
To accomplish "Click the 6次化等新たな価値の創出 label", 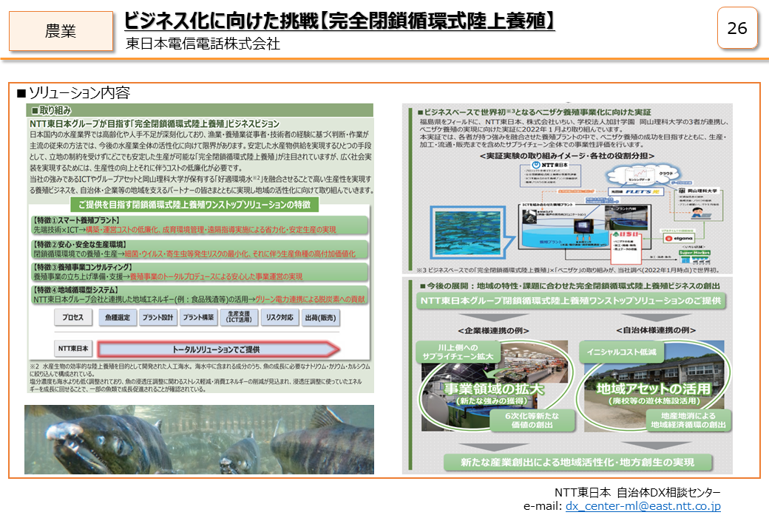I will pyautogui.click(x=532, y=420).
